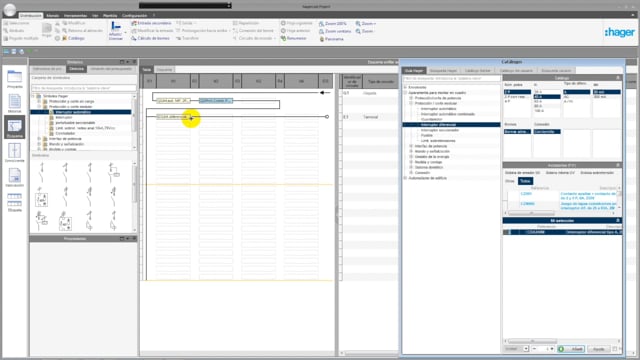
Task: Expand Automatismo de edificio in the catalog tree
Action: pos(405,178)
